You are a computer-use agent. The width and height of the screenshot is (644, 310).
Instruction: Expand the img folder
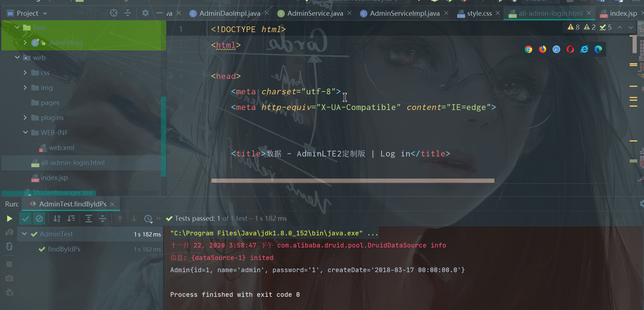(25, 87)
